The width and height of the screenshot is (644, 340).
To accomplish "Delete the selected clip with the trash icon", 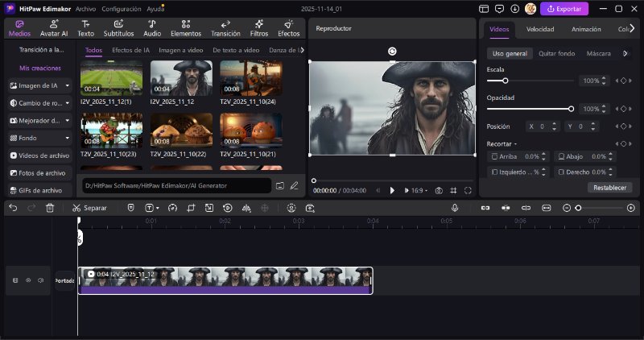I will point(50,208).
